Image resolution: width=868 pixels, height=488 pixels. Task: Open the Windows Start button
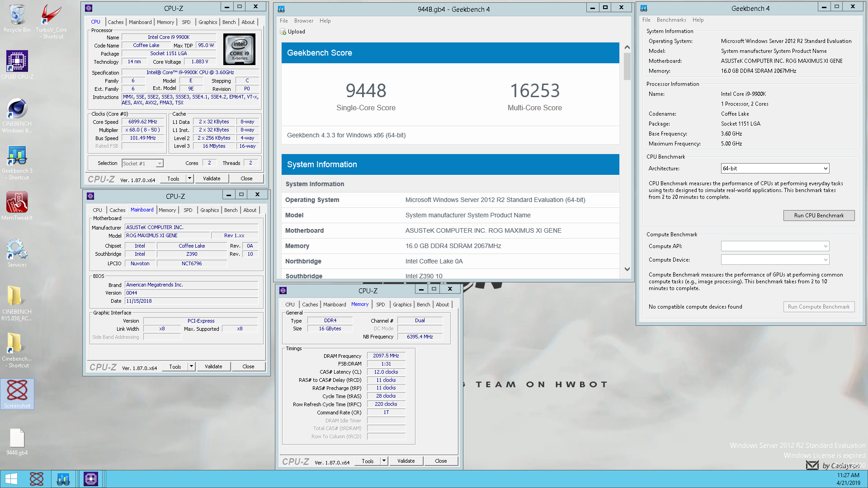click(x=11, y=479)
